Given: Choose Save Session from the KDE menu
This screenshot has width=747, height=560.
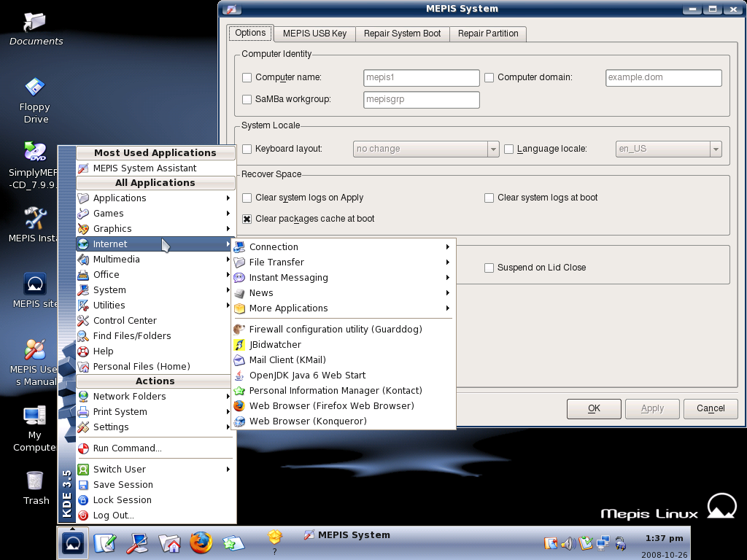Looking at the screenshot, I should (x=155, y=485).
